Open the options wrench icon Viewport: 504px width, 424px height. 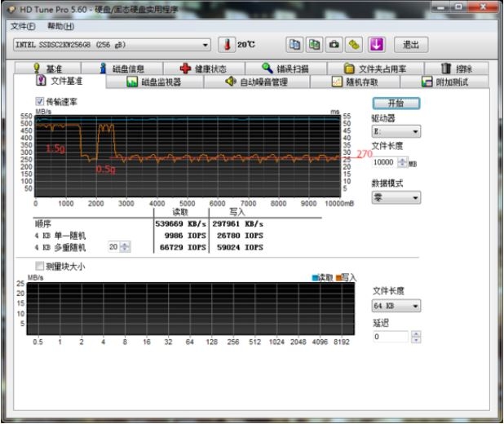354,44
